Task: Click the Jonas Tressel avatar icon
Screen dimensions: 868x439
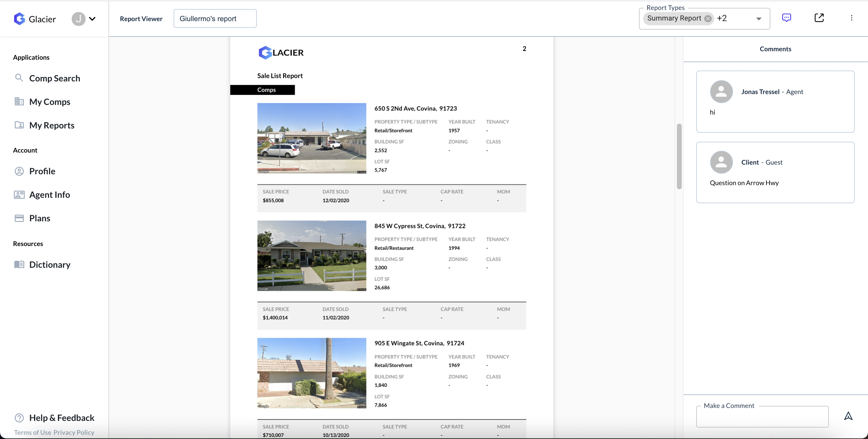Action: click(721, 91)
